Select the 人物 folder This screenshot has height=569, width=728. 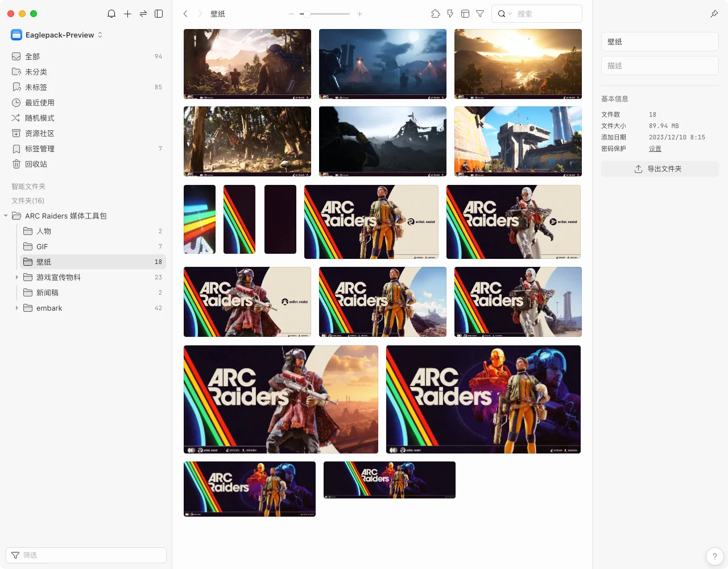tap(92, 231)
